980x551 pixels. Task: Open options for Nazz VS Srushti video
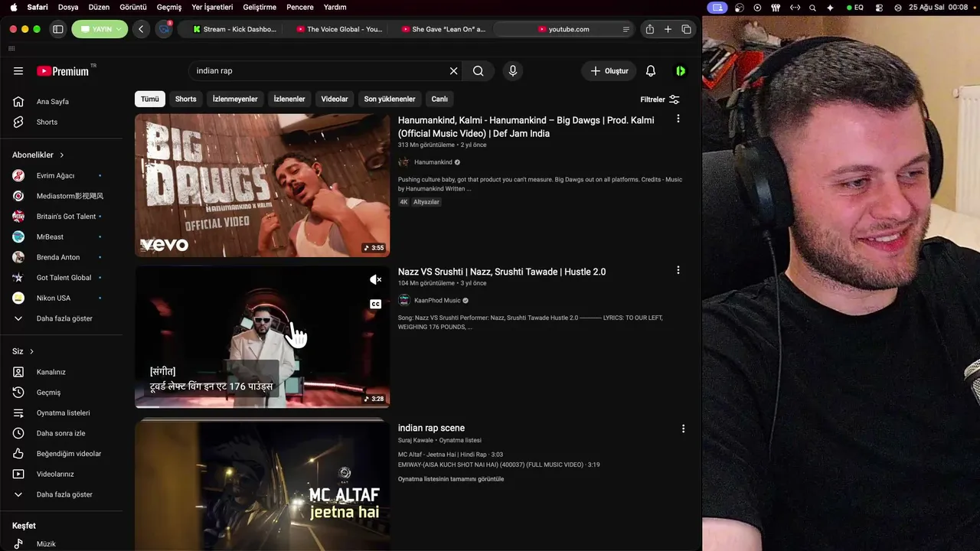click(678, 270)
